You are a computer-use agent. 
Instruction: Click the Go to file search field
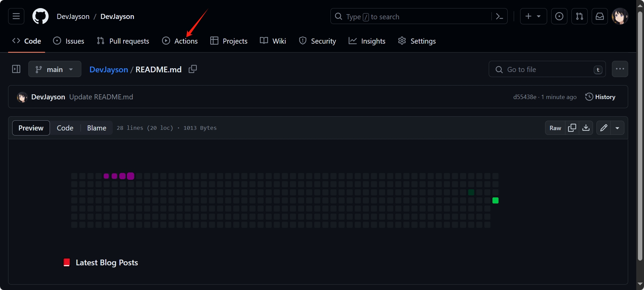pos(547,69)
